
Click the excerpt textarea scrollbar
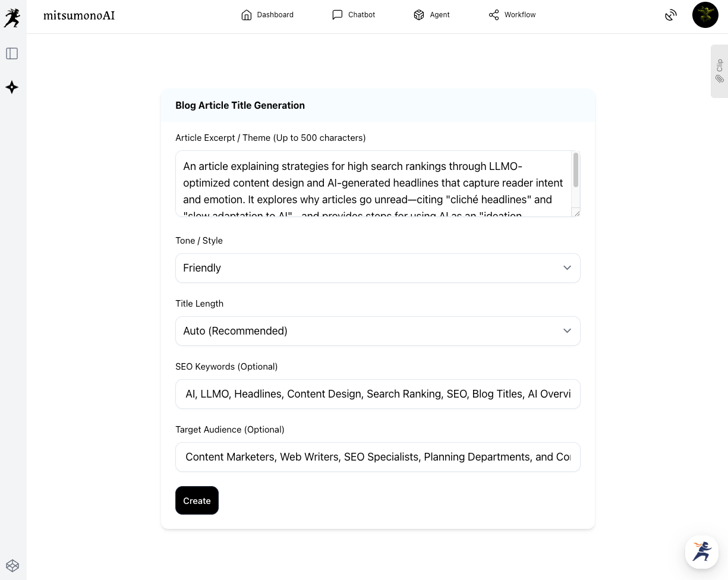[x=575, y=171]
